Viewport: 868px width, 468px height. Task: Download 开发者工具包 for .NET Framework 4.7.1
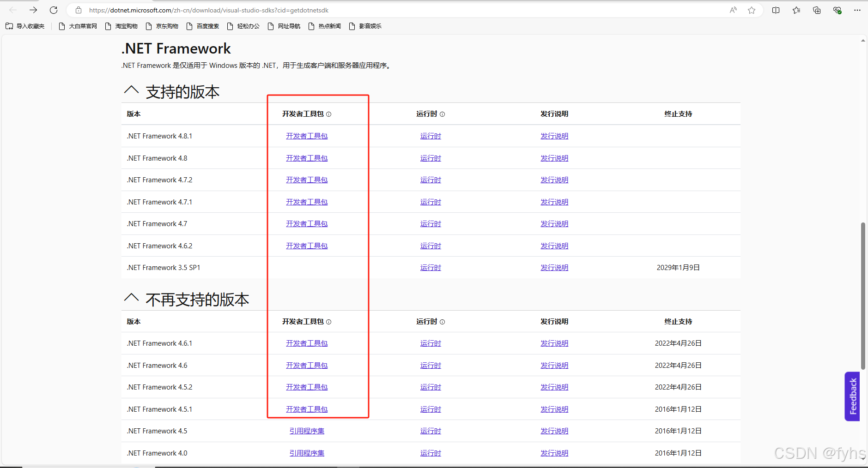[x=307, y=202]
